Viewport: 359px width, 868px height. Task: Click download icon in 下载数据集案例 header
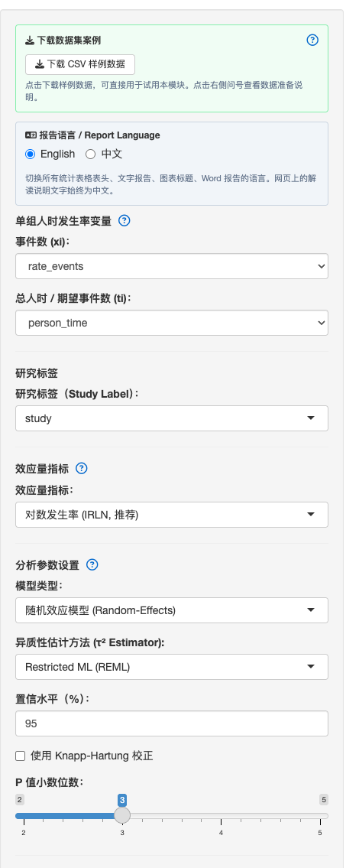pos(30,41)
